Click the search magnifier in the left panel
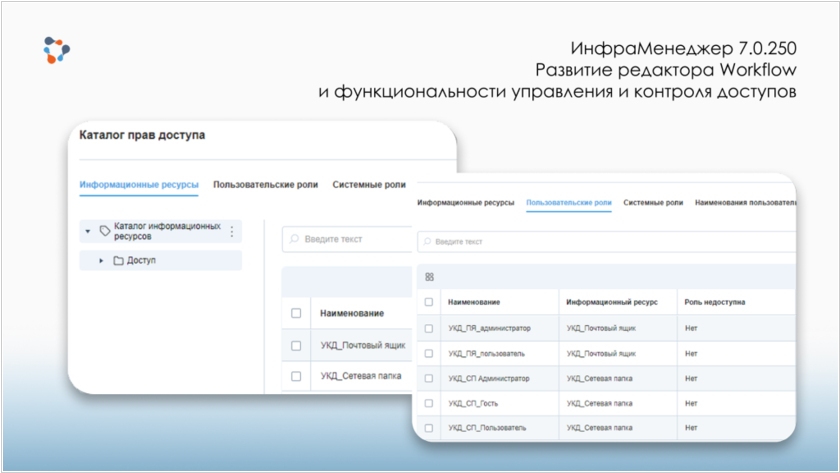840x473 pixels. (x=294, y=239)
